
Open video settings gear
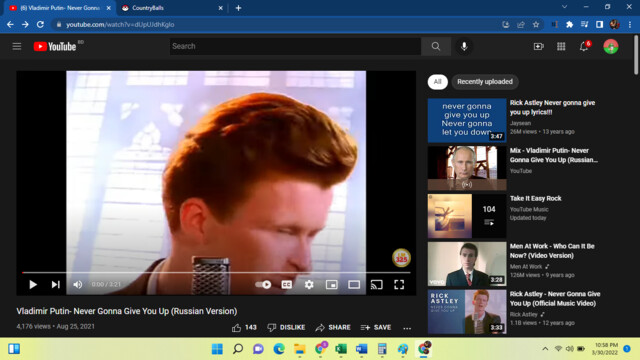pyautogui.click(x=309, y=284)
